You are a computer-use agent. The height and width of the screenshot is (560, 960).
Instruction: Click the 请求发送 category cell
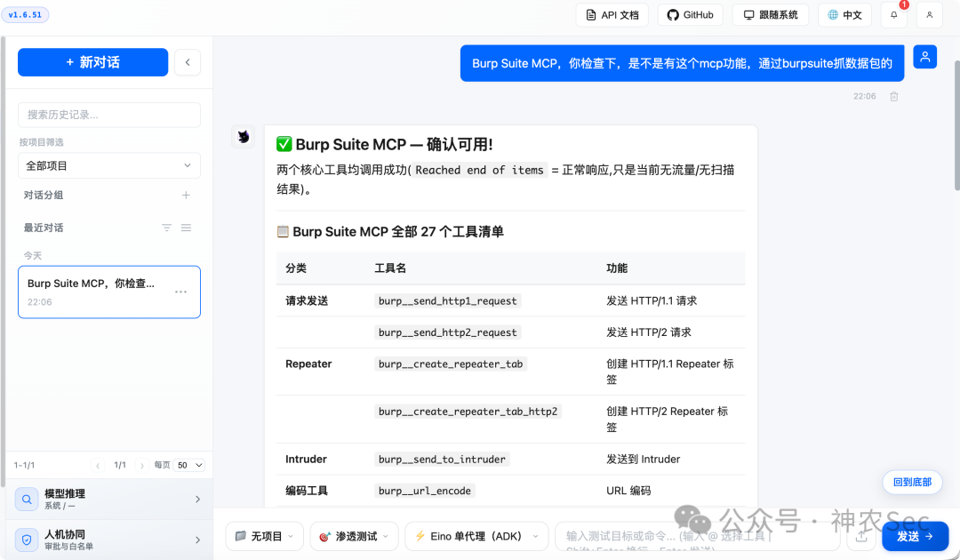point(307,301)
